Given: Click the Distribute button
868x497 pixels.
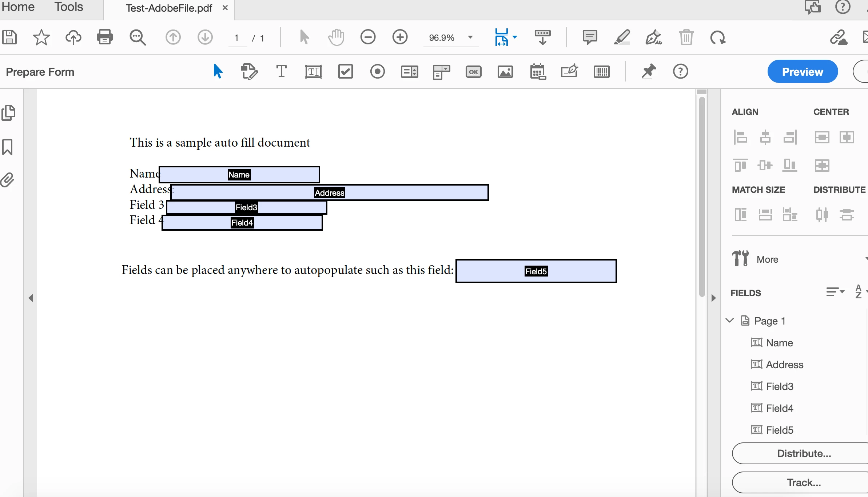Looking at the screenshot, I should 804,453.
